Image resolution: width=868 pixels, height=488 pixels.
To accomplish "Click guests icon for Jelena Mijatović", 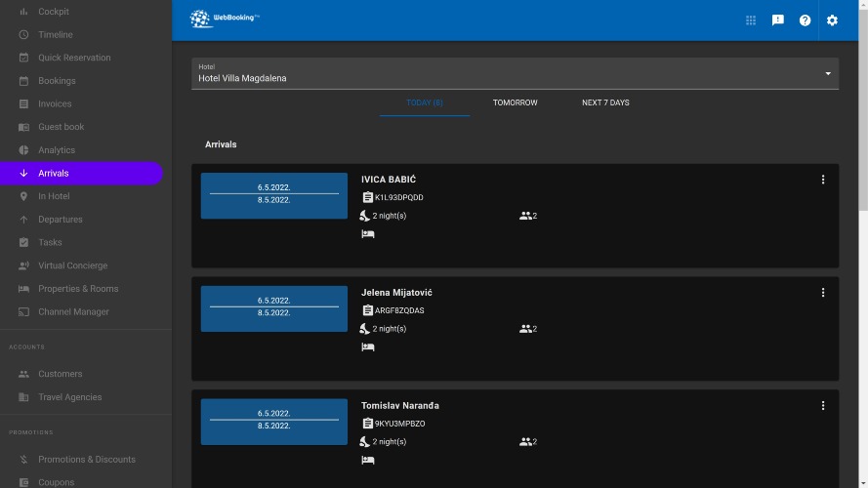I will click(x=525, y=329).
